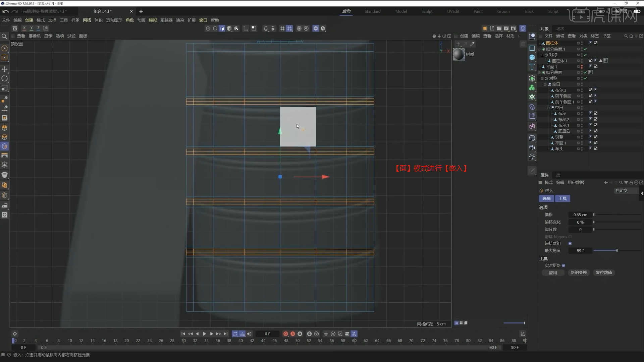Collapse 细分曲面.1 tree node

click(x=539, y=49)
